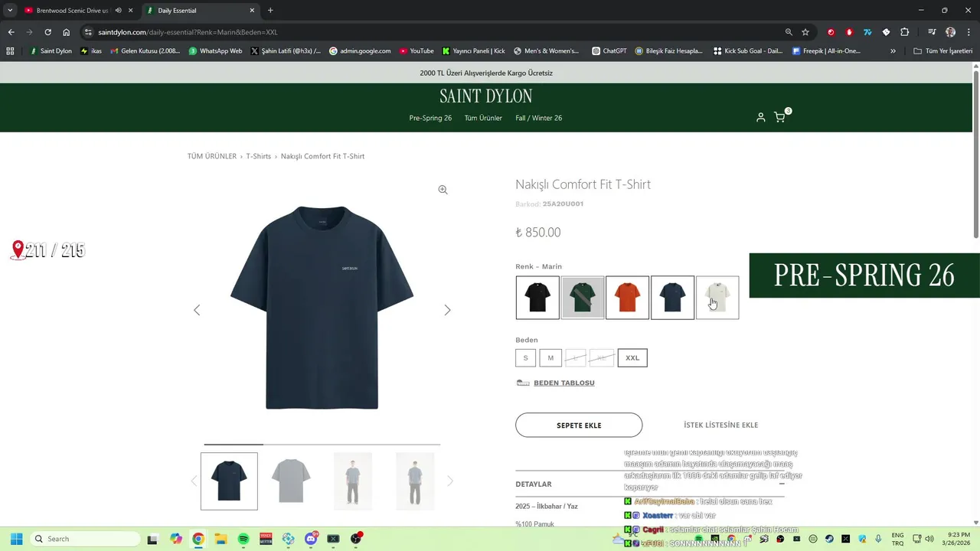980x551 pixels.
Task: Choose the navy Marin color swatch
Action: click(x=672, y=298)
